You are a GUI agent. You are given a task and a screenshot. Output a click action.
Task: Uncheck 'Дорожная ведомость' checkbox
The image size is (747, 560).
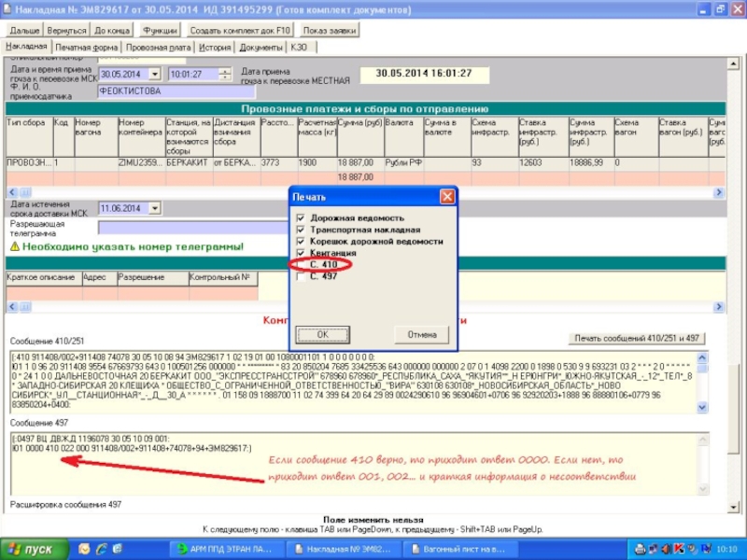click(x=301, y=217)
